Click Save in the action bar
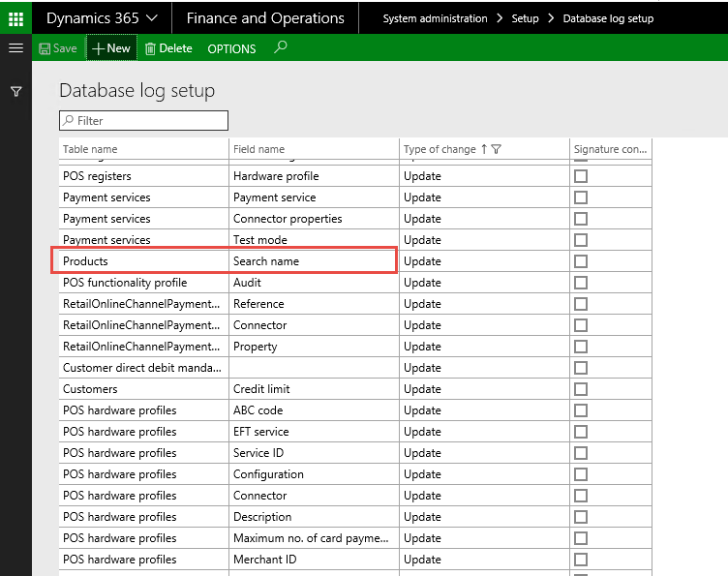728x576 pixels. 58,48
